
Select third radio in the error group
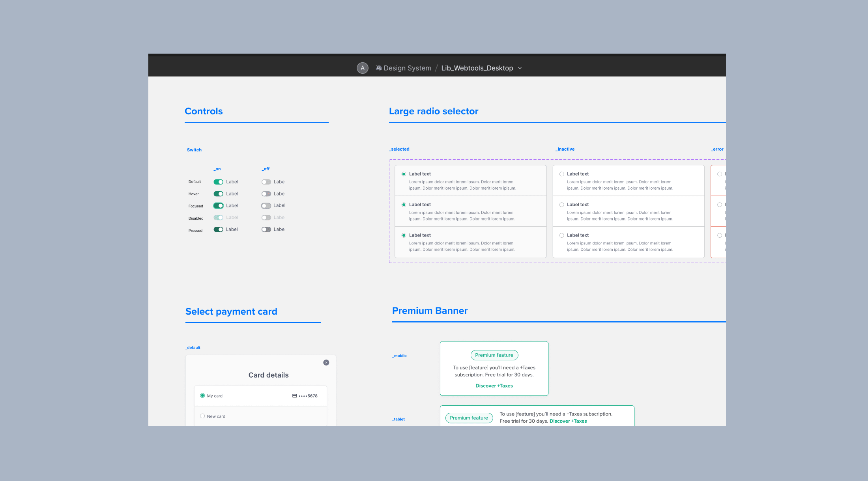pyautogui.click(x=720, y=235)
